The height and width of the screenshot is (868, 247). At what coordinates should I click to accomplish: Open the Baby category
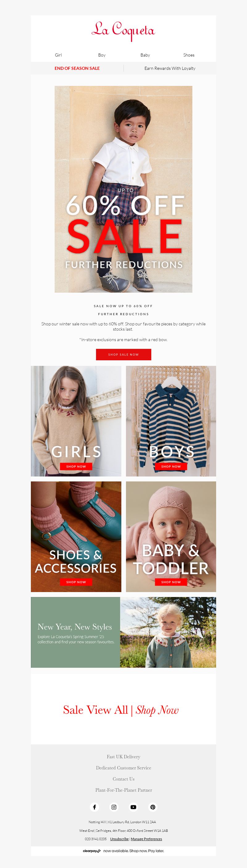coord(145,55)
